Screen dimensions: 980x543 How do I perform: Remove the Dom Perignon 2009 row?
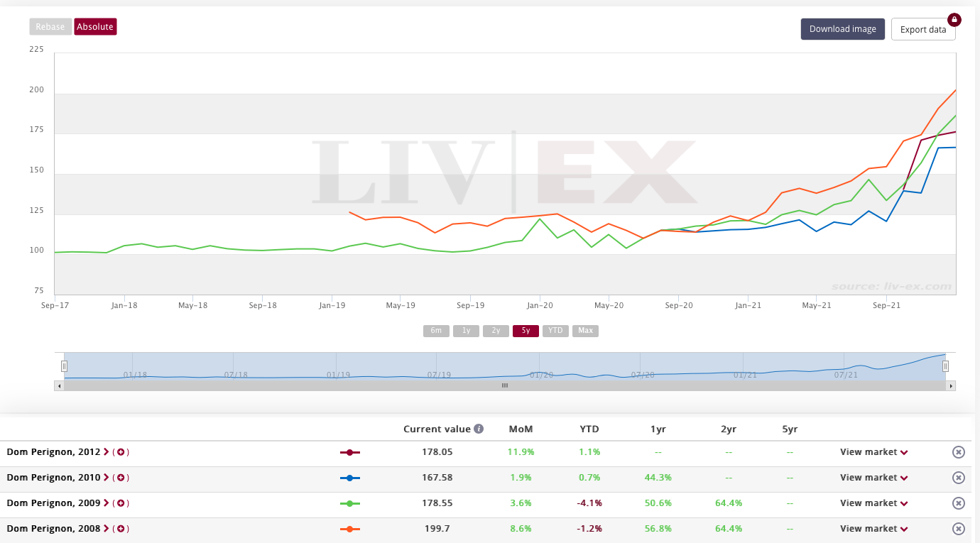pyautogui.click(x=958, y=503)
